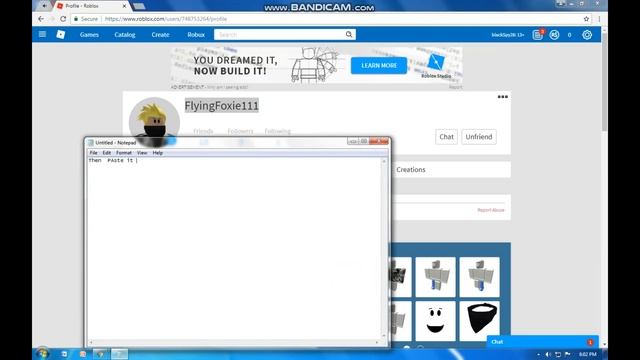Image resolution: width=640 pixels, height=360 pixels.
Task: Open Chrome three-dot menu
Action: 599,19
